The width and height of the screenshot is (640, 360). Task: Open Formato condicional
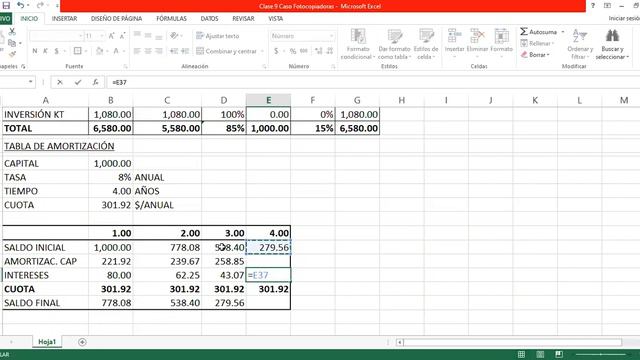tap(358, 44)
